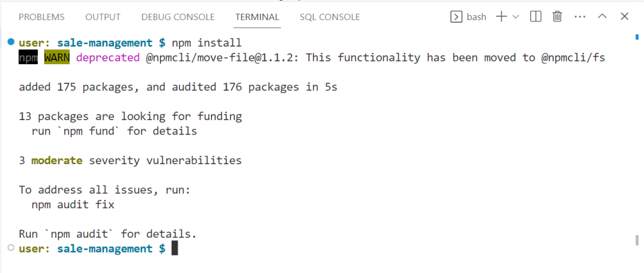Click the terminal scrollbar thumb at bottom right
Viewport: 644px width, 273px height.
click(636, 240)
